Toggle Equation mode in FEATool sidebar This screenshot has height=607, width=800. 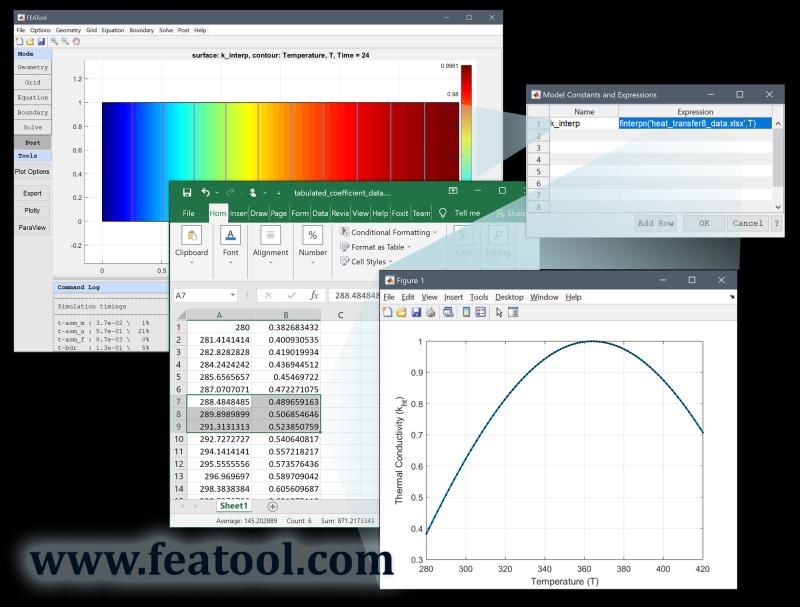point(33,97)
